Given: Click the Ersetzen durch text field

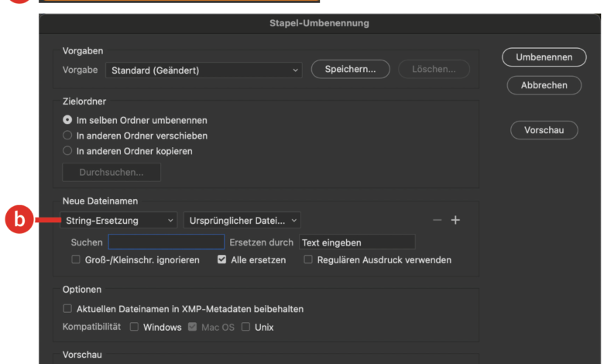Looking at the screenshot, I should (357, 242).
